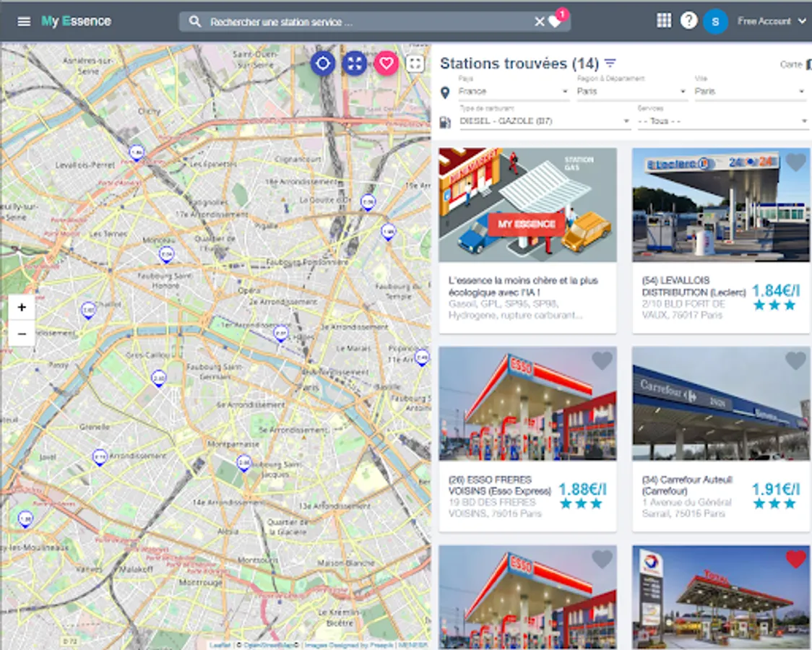Image resolution: width=812 pixels, height=650 pixels.
Task: Toggle the map fullscreen icon
Action: [415, 63]
